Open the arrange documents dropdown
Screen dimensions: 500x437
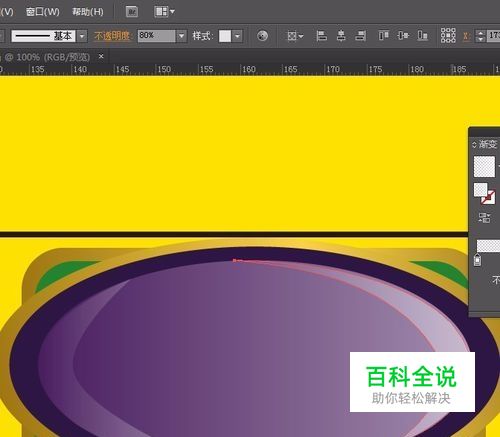[164, 12]
